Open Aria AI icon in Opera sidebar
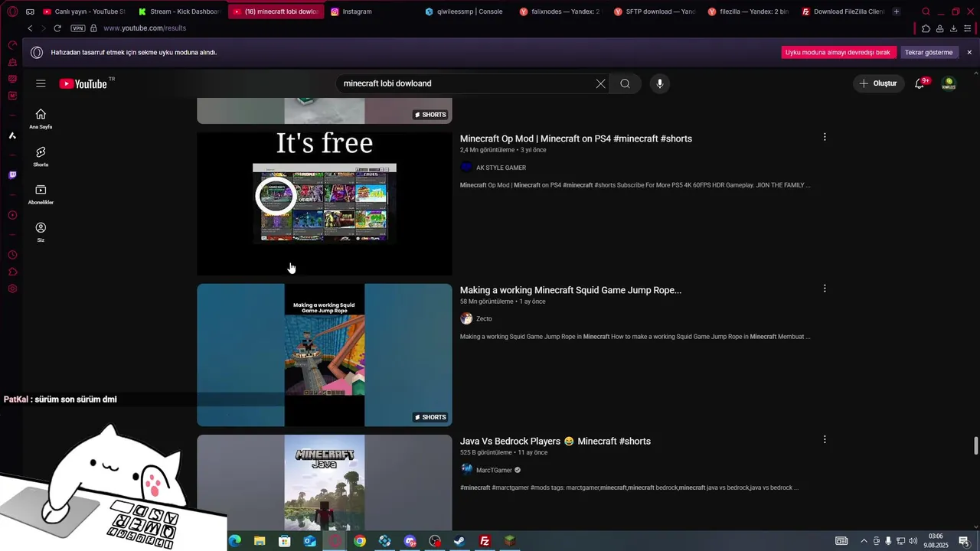This screenshot has height=551, width=980. click(x=12, y=135)
